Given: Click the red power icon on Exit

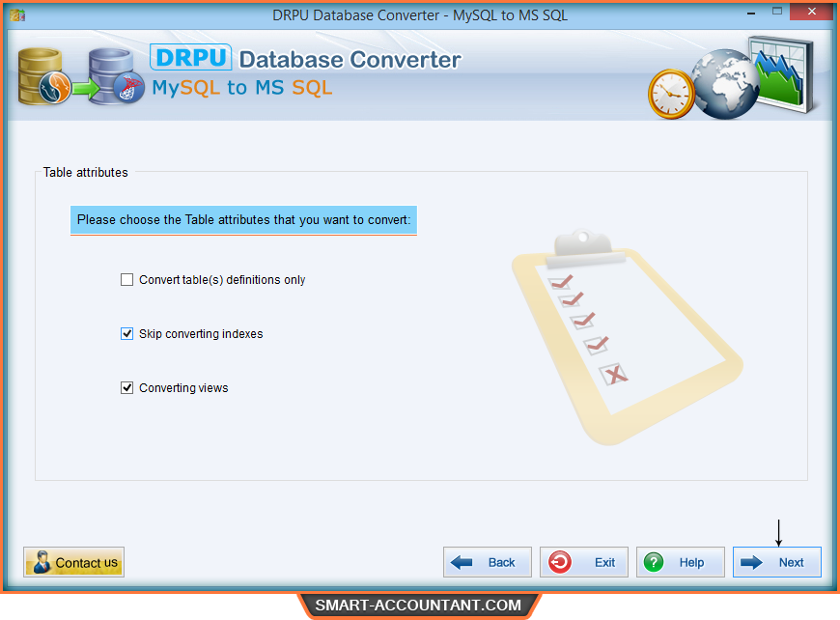Looking at the screenshot, I should point(560,563).
